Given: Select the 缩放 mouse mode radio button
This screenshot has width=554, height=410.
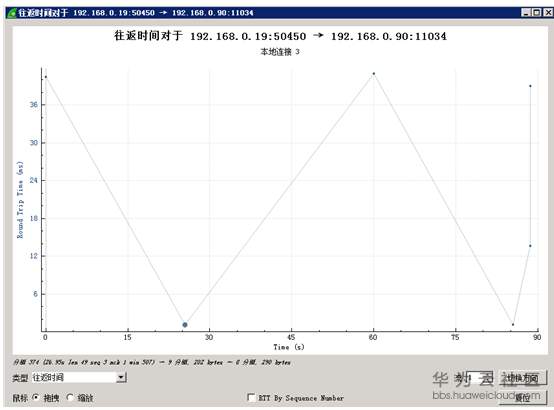Looking at the screenshot, I should click(x=70, y=398).
